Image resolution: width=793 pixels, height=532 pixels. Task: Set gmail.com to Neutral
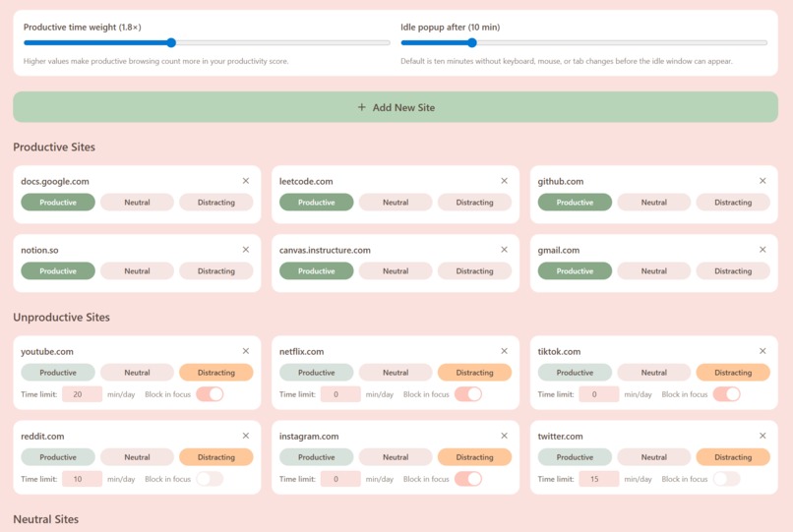pos(654,271)
